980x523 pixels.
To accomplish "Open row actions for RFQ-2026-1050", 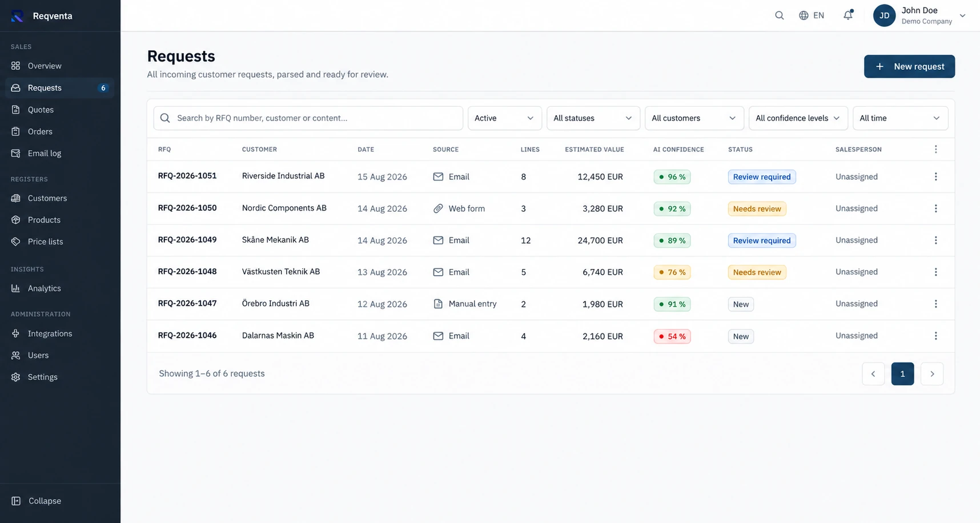I will click(x=935, y=208).
